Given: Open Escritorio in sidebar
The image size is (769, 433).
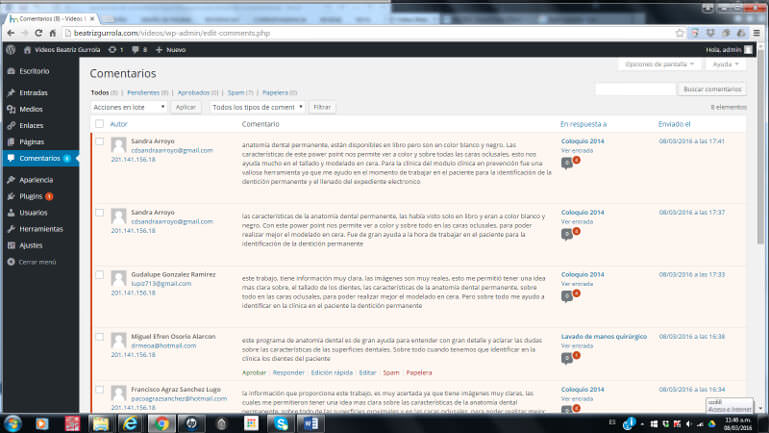Looking at the screenshot, I should [x=34, y=71].
